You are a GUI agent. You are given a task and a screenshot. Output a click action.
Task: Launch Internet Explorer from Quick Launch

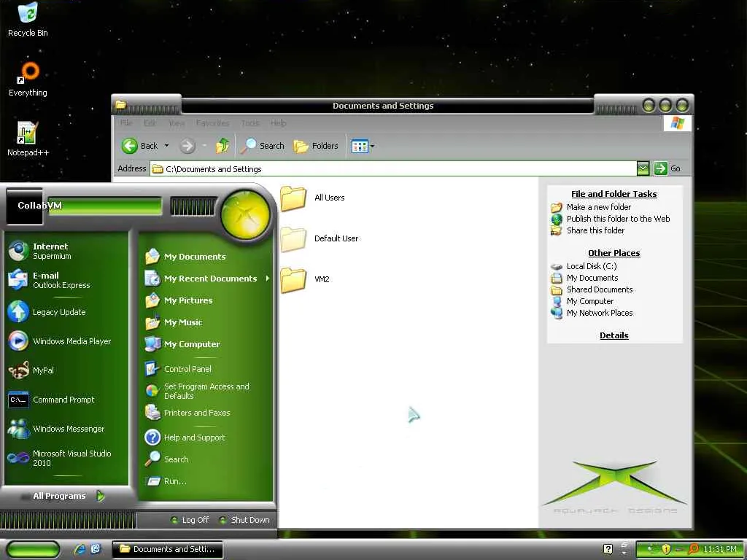click(x=79, y=549)
